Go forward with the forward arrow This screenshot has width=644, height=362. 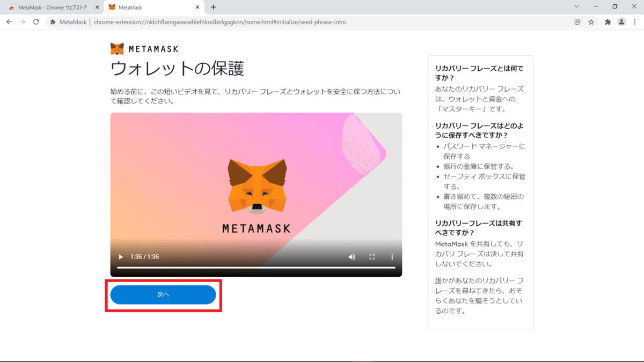(x=23, y=22)
